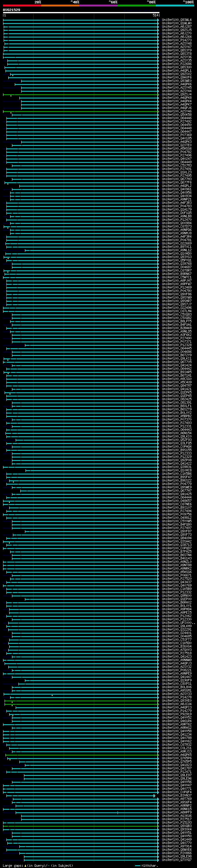Click hit label UniRef100_Q8S3T9
Viewport: 197px width, 868px height.
click(176, 50)
